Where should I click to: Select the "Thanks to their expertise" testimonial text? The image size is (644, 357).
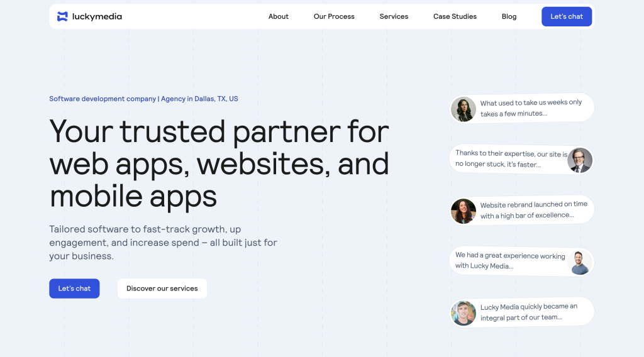(511, 159)
